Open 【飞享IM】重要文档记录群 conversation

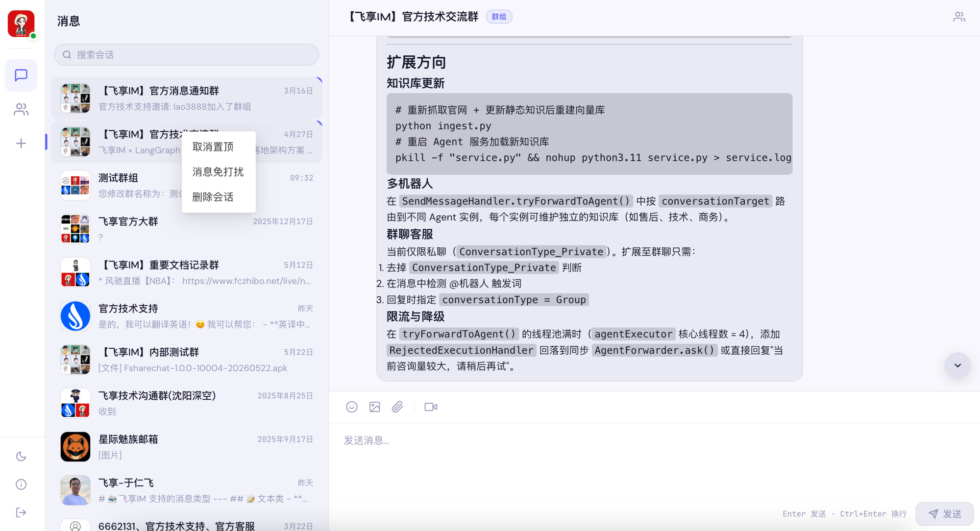[x=187, y=273]
